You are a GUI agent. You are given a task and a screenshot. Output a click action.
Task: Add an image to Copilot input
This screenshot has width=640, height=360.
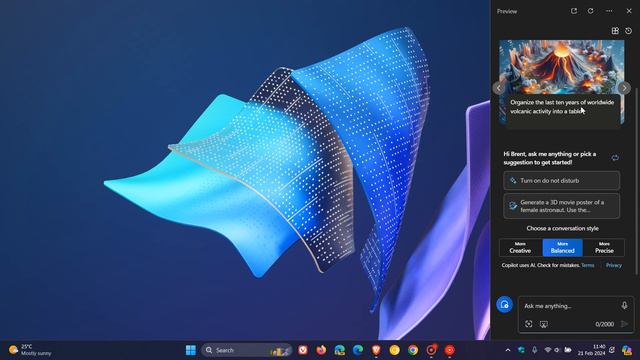[x=529, y=324]
